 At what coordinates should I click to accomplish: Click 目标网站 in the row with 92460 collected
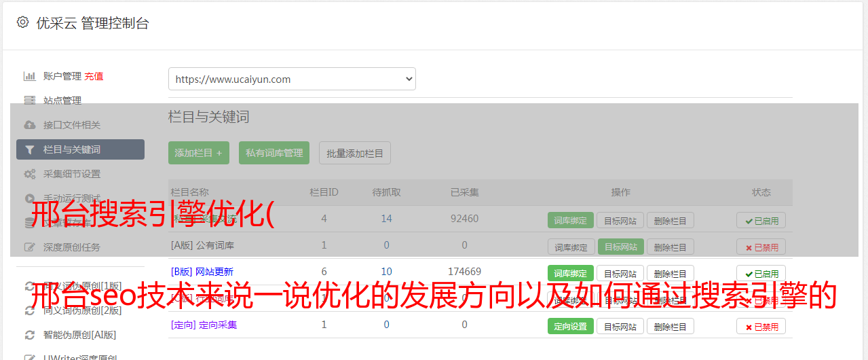coord(620,220)
